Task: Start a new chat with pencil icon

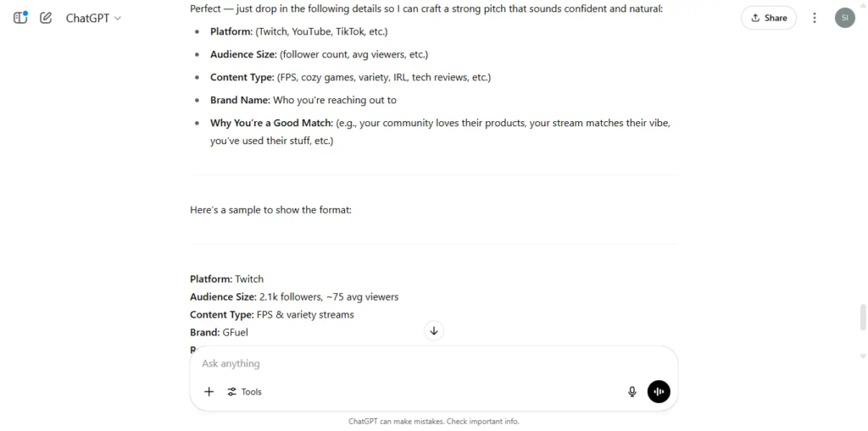Action: [x=46, y=18]
